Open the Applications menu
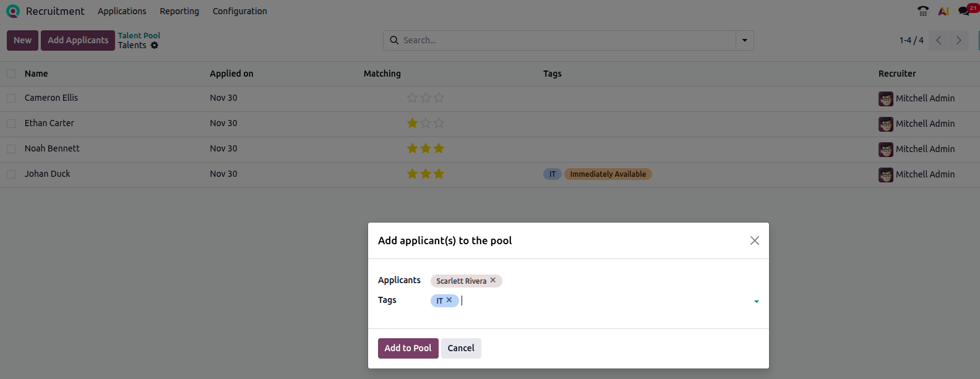Image resolution: width=980 pixels, height=379 pixels. click(x=122, y=11)
